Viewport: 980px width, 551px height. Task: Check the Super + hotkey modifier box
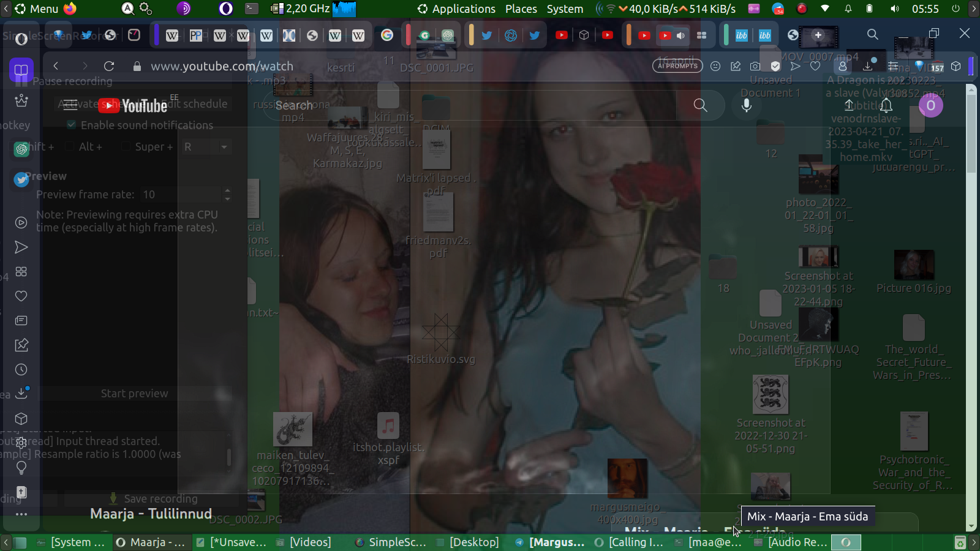[126, 146]
